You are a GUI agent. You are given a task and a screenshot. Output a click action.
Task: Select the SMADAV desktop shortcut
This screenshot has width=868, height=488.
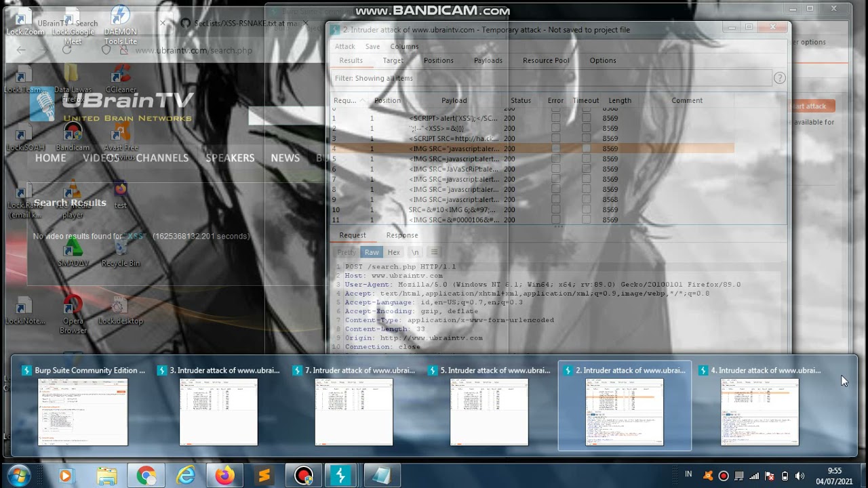click(73, 252)
